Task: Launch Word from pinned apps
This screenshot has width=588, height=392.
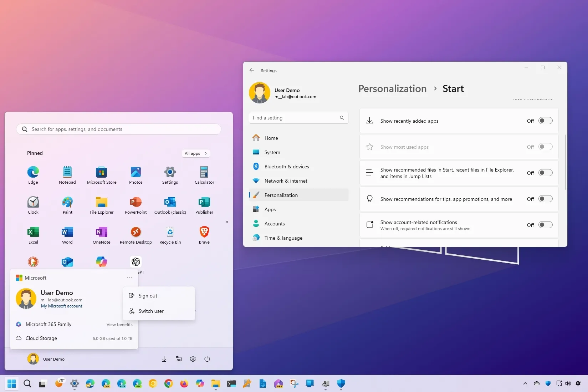Action: tap(67, 235)
